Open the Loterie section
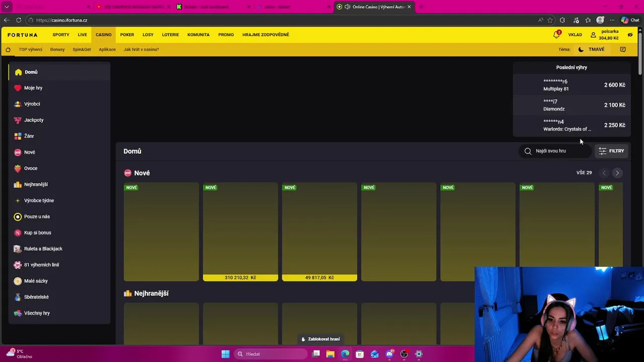Image resolution: width=644 pixels, height=362 pixels. [x=171, y=35]
